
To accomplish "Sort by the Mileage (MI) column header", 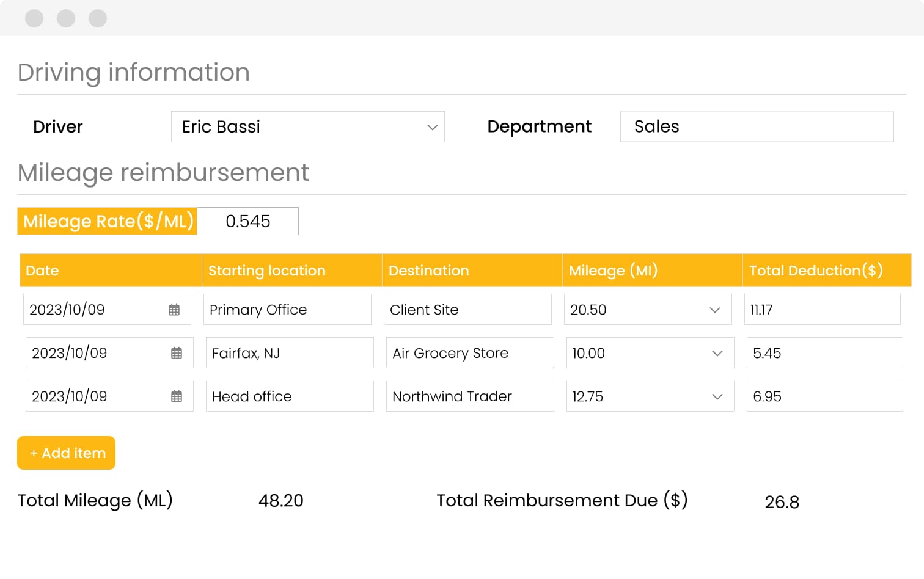I will [613, 271].
